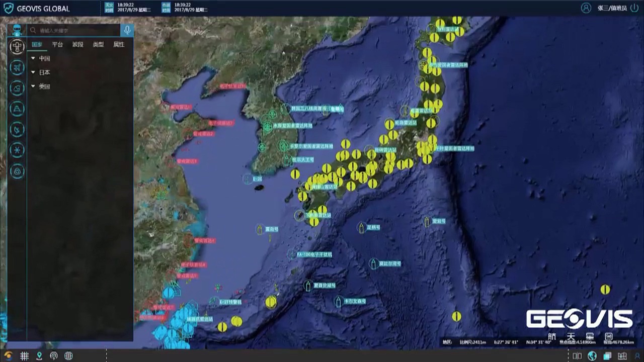Click the microphone voice search button
Viewport: 644px width, 362px height.
coord(127,30)
